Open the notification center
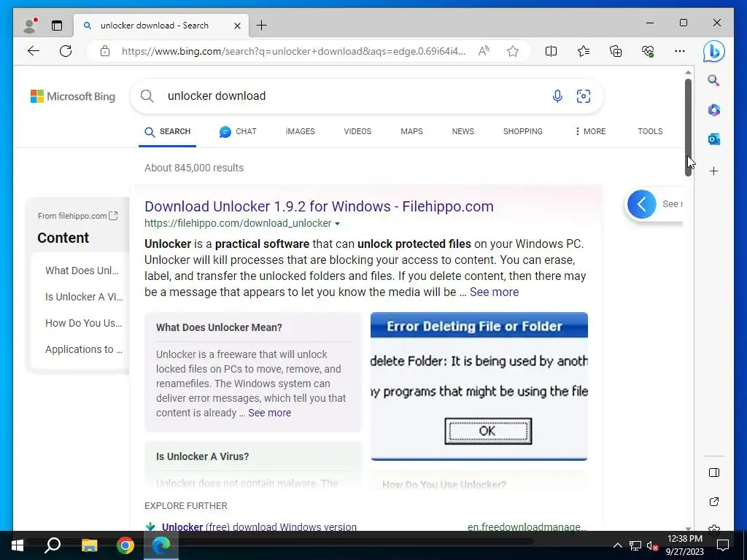This screenshot has width=747, height=560. (723, 545)
